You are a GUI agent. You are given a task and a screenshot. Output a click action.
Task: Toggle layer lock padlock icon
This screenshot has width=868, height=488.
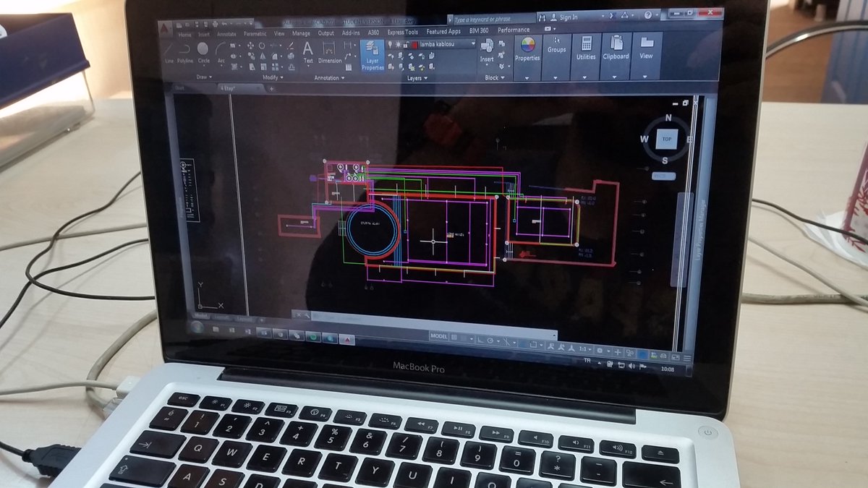407,44
